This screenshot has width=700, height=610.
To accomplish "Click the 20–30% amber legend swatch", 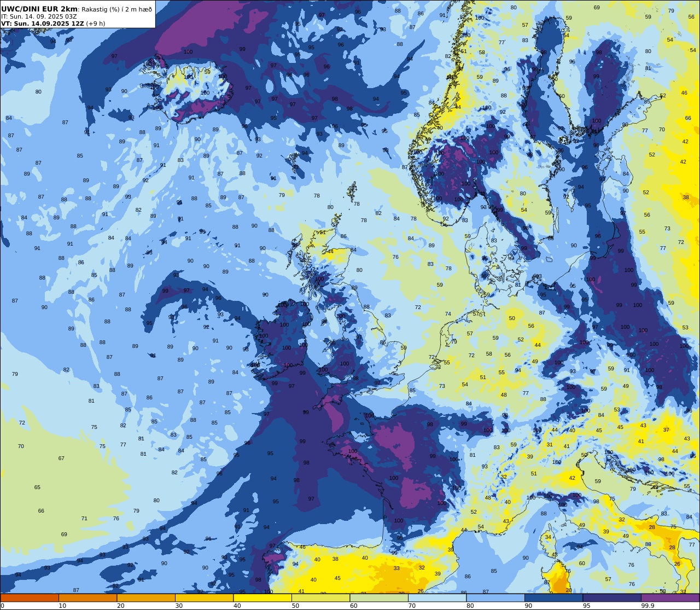I will (146, 597).
